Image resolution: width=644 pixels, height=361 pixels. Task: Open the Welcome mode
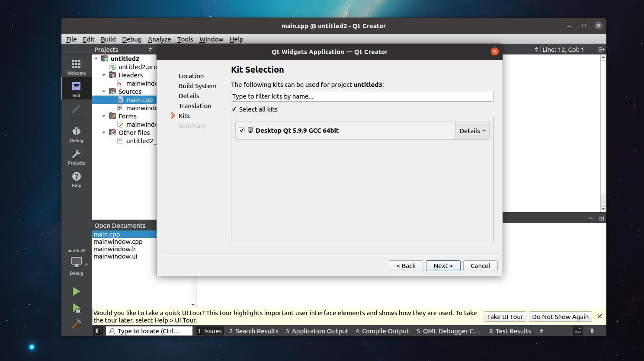click(76, 67)
